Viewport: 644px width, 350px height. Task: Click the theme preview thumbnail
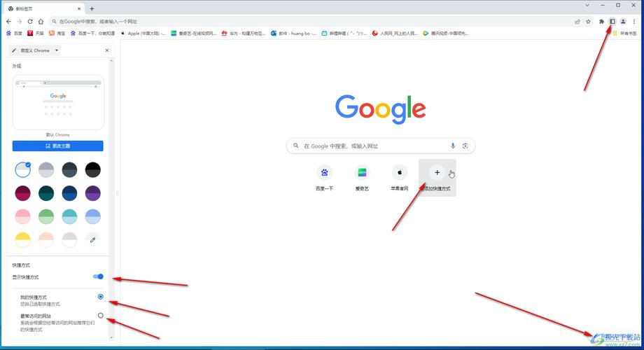(58, 102)
